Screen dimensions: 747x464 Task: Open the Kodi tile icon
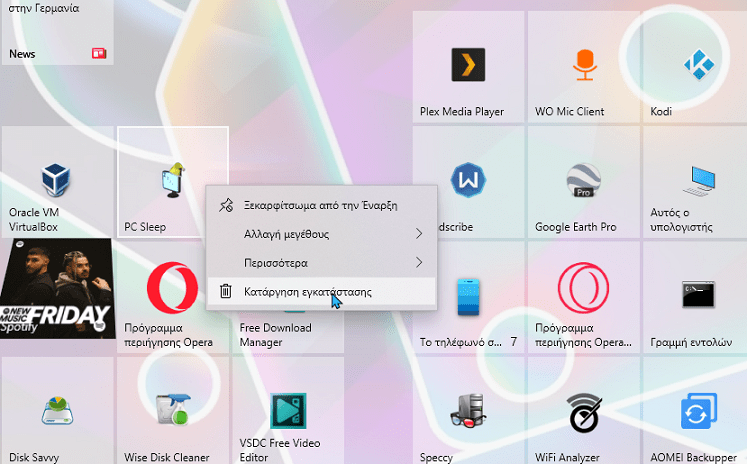[x=699, y=64]
